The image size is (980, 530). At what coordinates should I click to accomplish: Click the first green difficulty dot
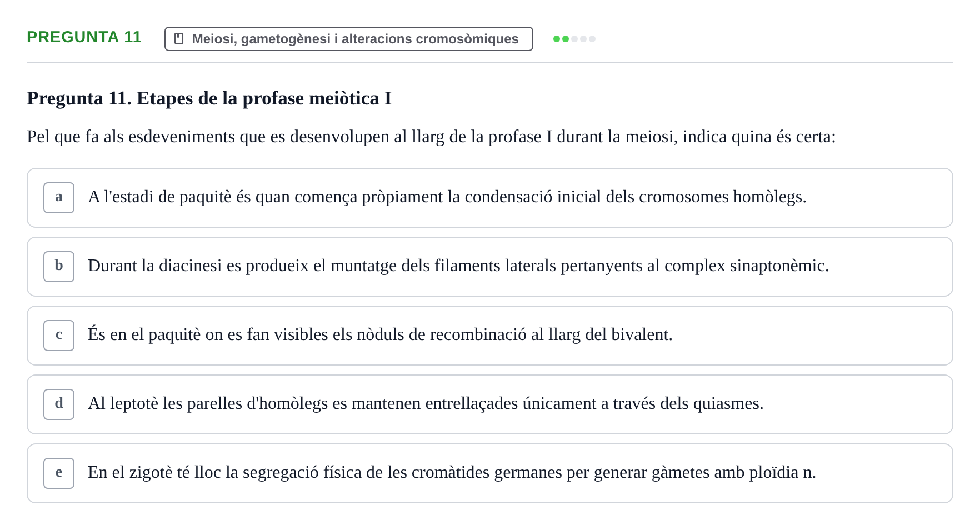[557, 39]
